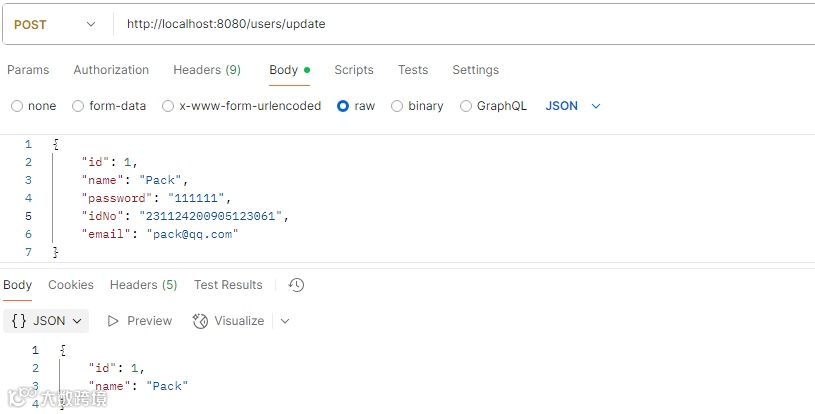
Task: Expand the JSON body format dropdown
Action: tap(573, 106)
